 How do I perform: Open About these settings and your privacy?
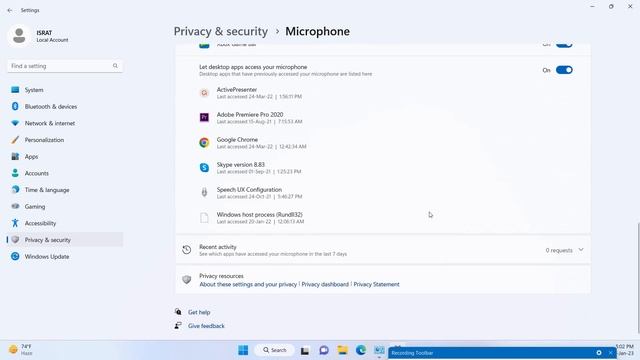click(248, 284)
